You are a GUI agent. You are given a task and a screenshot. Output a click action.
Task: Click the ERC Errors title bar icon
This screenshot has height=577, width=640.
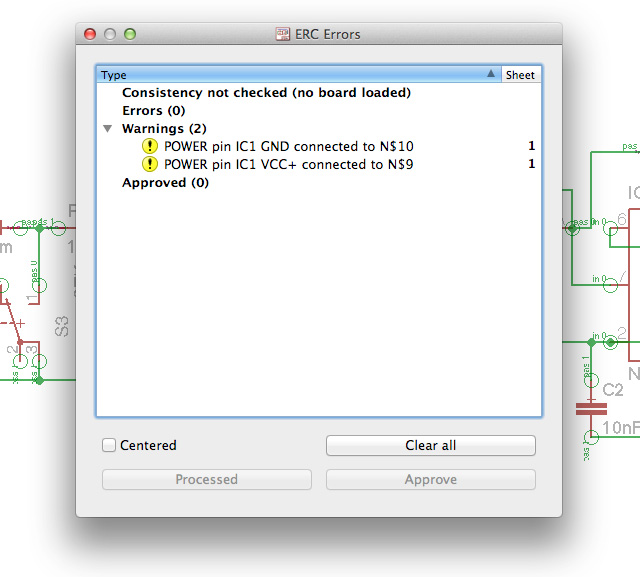(x=283, y=34)
